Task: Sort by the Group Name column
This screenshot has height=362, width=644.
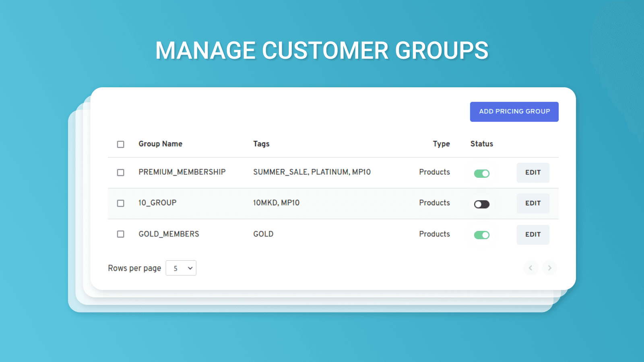Action: coord(160,144)
